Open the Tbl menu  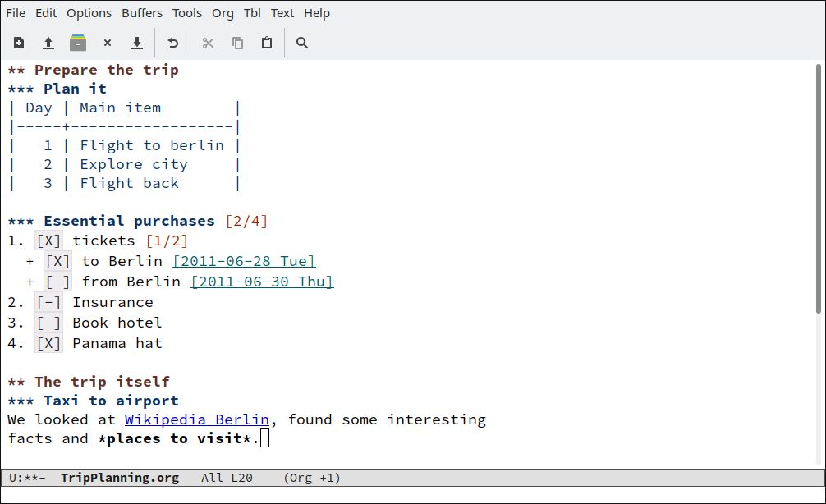click(252, 13)
